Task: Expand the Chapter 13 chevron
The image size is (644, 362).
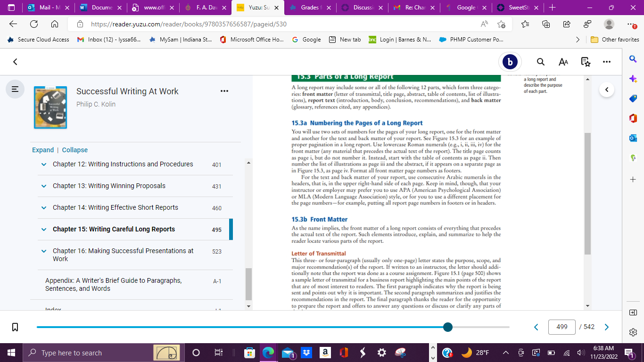Action: point(44,186)
